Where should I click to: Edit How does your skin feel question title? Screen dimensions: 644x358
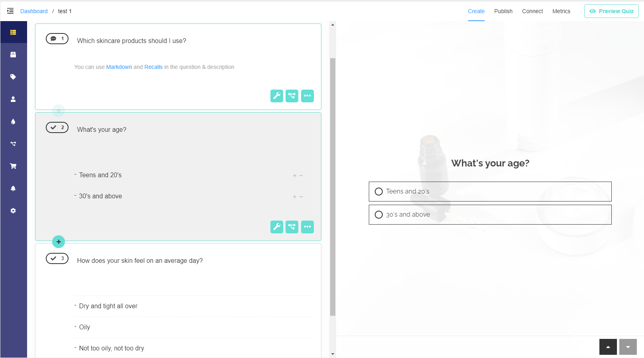pyautogui.click(x=140, y=260)
